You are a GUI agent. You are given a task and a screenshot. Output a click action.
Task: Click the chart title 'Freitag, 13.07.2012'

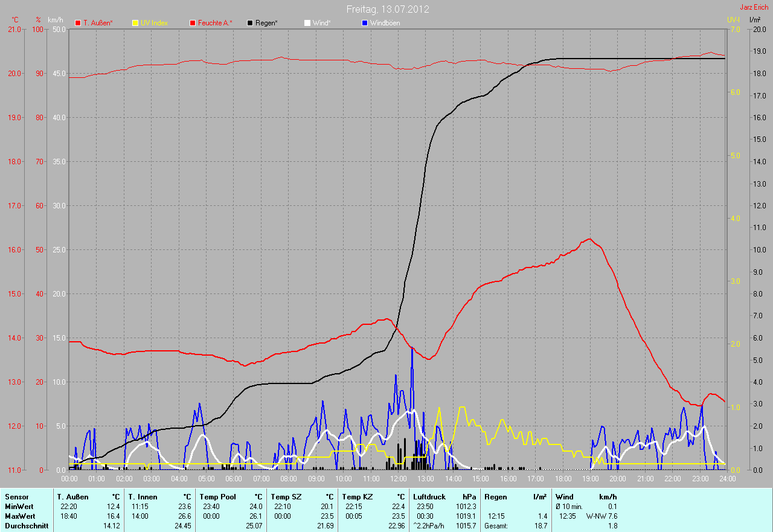tap(388, 9)
